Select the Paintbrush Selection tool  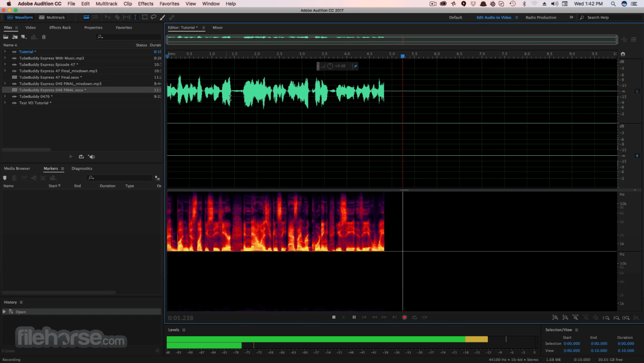tap(162, 17)
